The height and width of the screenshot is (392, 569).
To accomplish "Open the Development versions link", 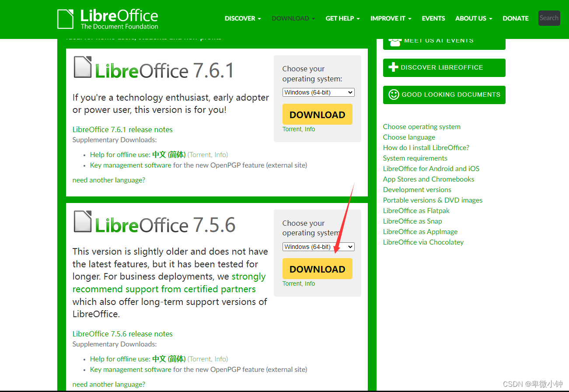I will coord(417,190).
